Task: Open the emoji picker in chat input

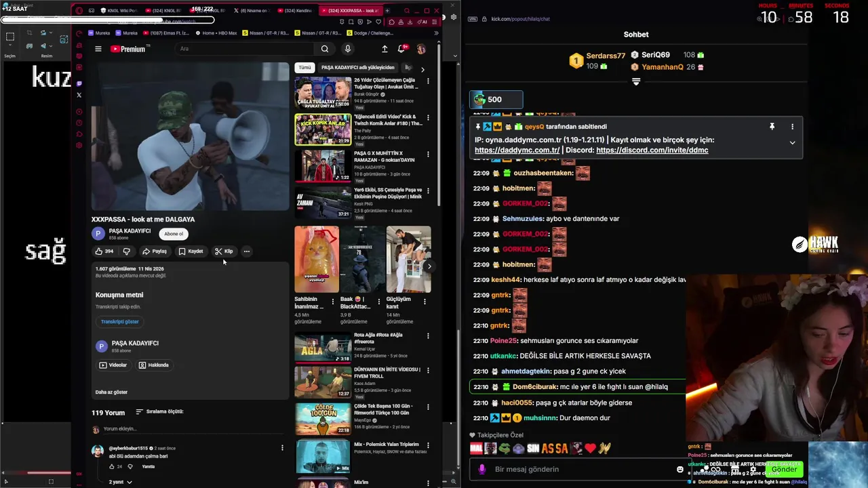Action: 680,469
